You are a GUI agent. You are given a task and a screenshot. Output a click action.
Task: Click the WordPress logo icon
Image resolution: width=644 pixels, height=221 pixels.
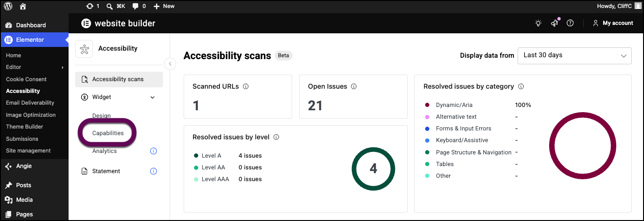8,6
